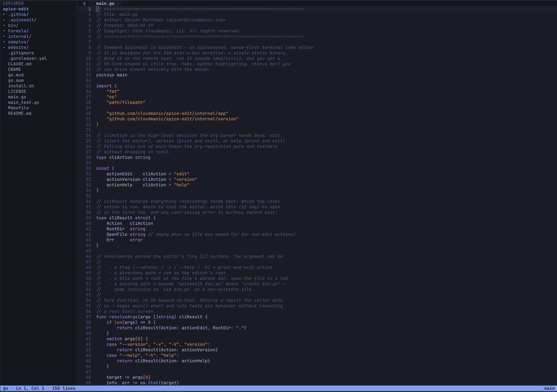Image resolution: width=557 pixels, height=392 pixels.
Task: Click the actionVersion constant name
Action: coord(123,179)
